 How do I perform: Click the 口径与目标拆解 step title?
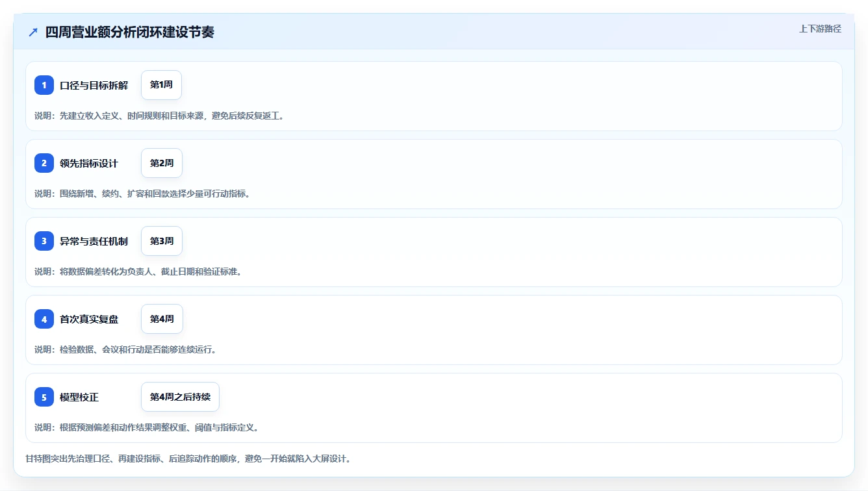94,85
